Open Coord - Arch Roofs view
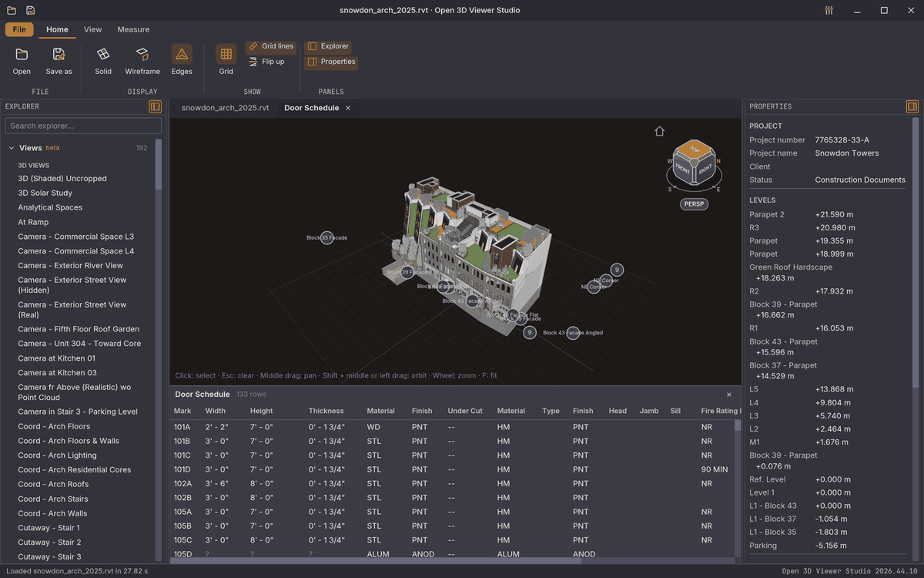Screen dimensions: 924x578 53,484
